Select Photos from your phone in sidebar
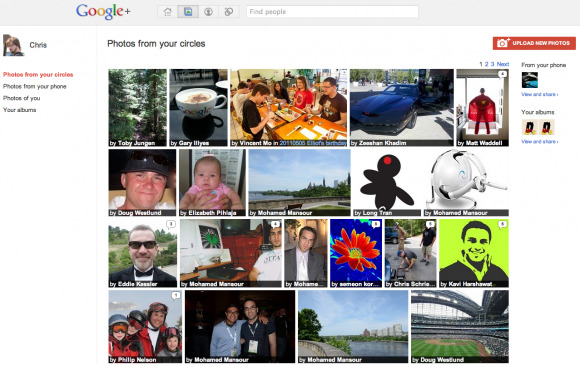Viewport: 580px width, 365px height. coord(35,86)
